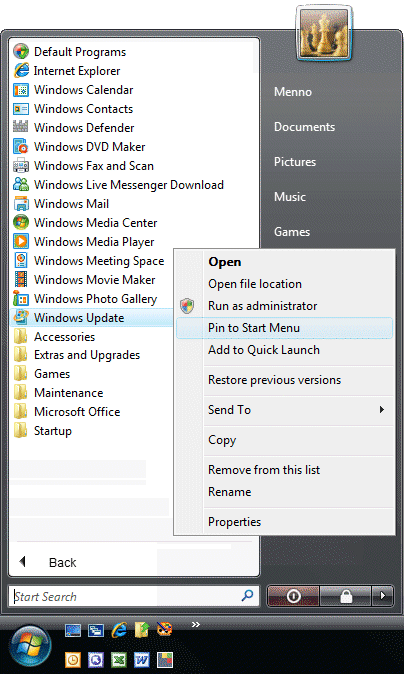
Task: Open the Music link
Action: (290, 196)
